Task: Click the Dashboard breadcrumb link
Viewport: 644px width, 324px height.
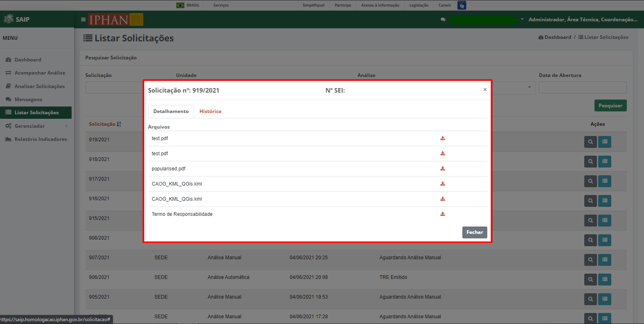Action: (555, 37)
